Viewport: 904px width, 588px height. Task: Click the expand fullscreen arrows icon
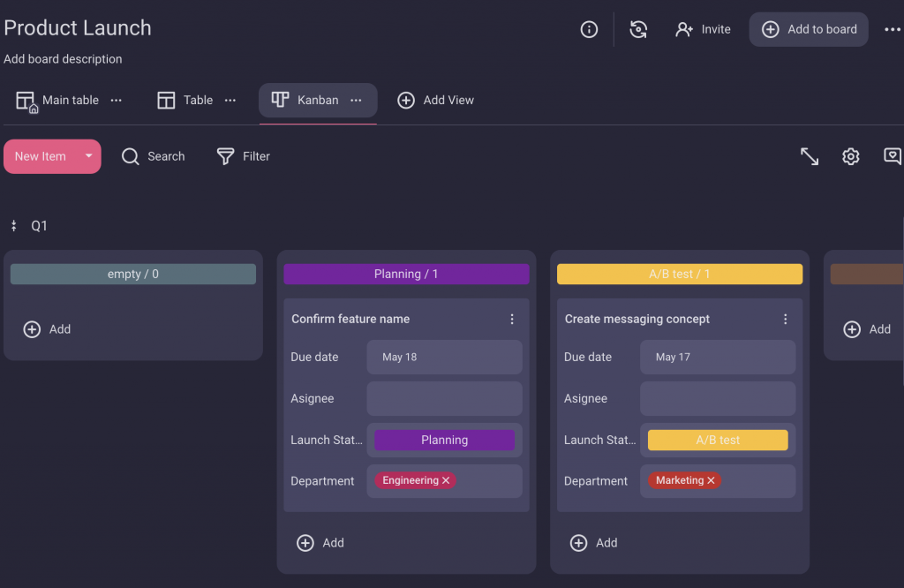[x=809, y=156]
